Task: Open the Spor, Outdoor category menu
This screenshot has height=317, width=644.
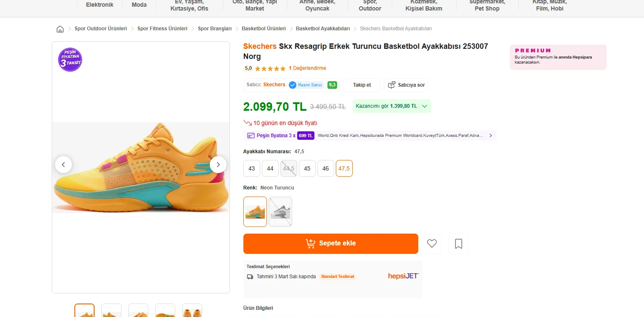Action: coord(370,5)
